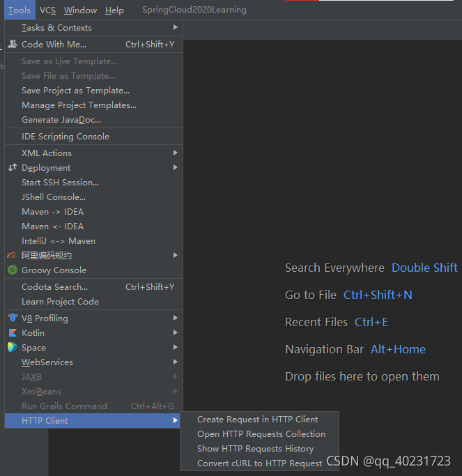
Task: Expand the 阿里编码规约 submenu arrow
Action: click(x=175, y=255)
